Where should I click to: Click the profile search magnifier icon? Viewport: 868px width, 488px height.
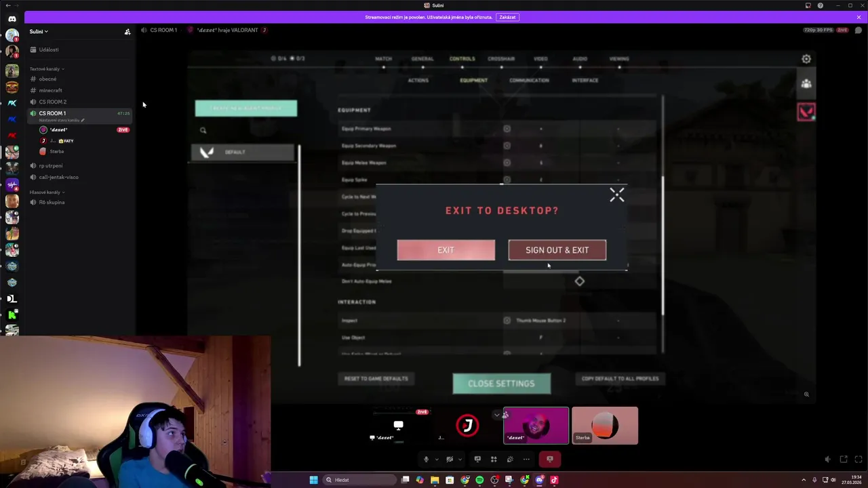[x=203, y=131]
